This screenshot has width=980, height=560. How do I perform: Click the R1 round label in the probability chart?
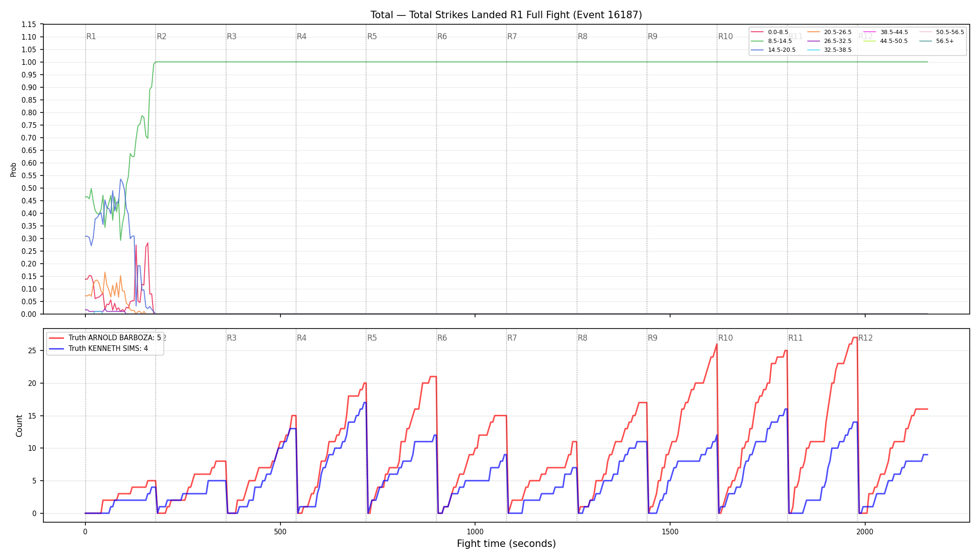[91, 36]
